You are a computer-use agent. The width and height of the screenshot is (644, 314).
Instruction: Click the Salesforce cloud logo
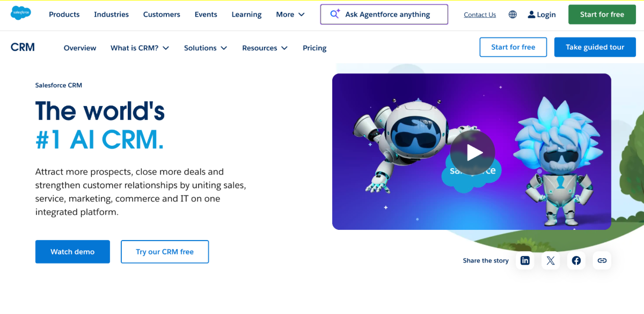21,12
